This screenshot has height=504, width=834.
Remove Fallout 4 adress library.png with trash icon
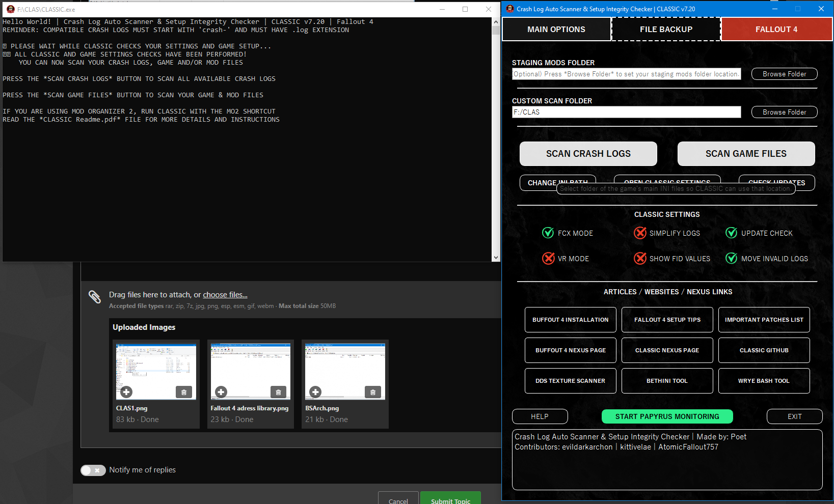[278, 392]
